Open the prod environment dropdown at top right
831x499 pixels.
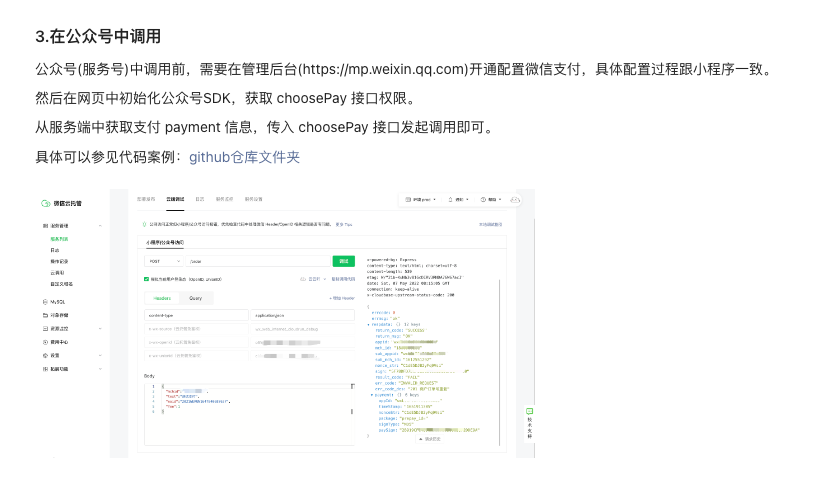click(x=420, y=200)
